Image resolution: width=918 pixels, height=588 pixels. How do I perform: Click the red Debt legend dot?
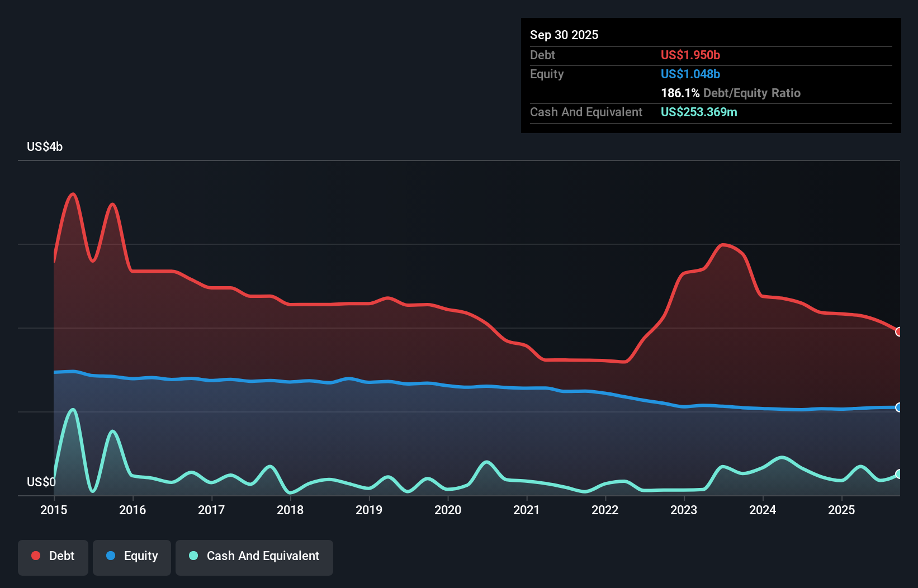click(35, 556)
